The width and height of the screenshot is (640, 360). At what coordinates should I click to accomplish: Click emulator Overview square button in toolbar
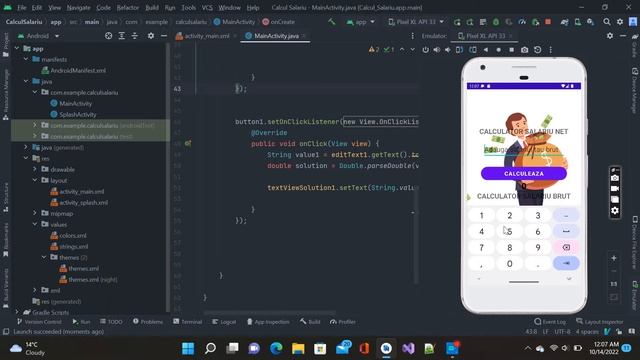511,50
